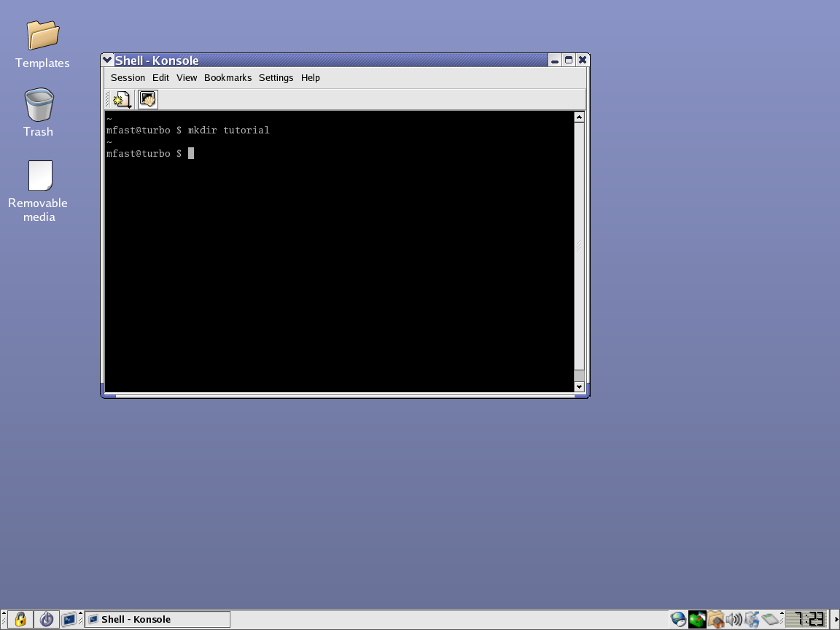
Task: Open the Edit menu
Action: pos(160,78)
